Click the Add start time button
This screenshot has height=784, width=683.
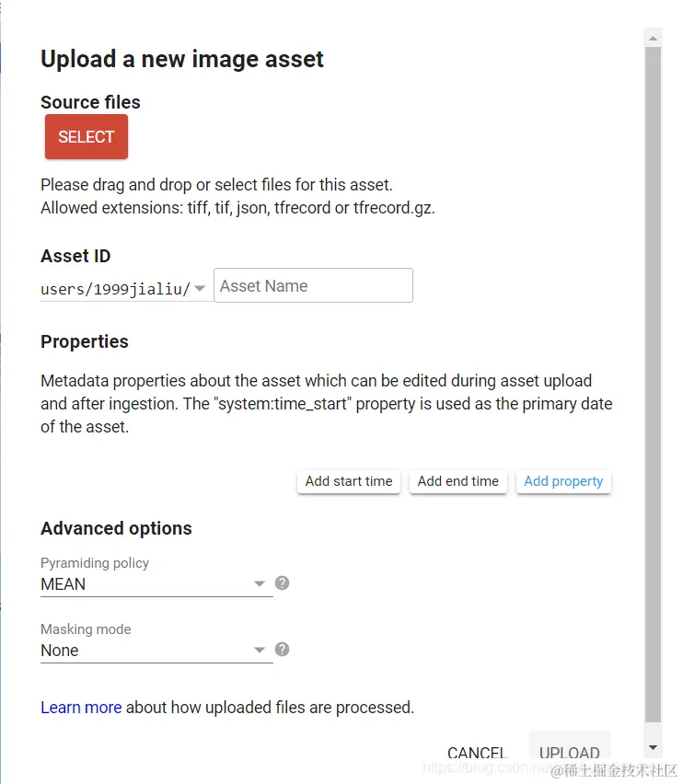(349, 481)
